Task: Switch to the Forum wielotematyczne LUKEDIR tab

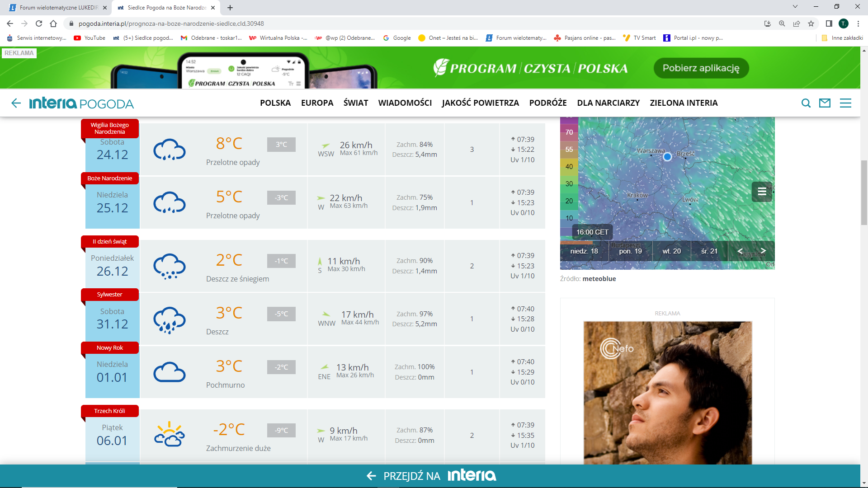Action: [59, 8]
